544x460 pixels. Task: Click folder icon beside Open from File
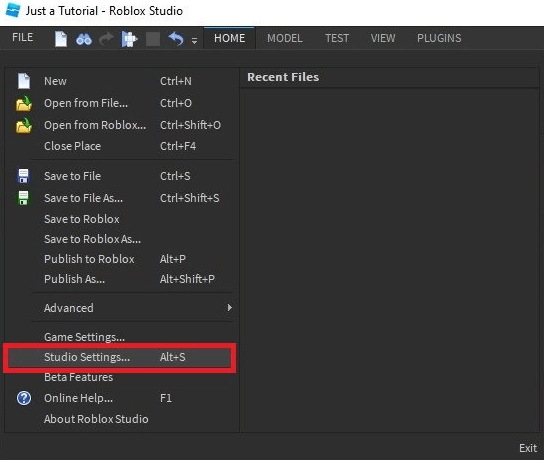click(24, 103)
